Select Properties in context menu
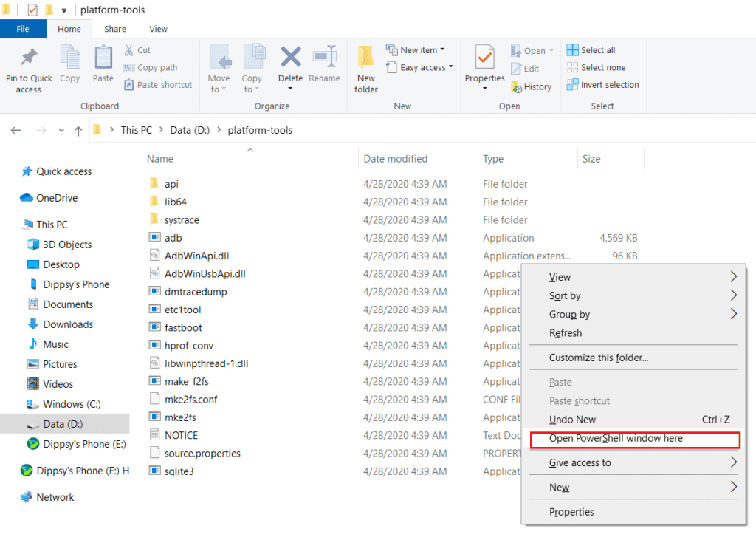 tap(633, 512)
